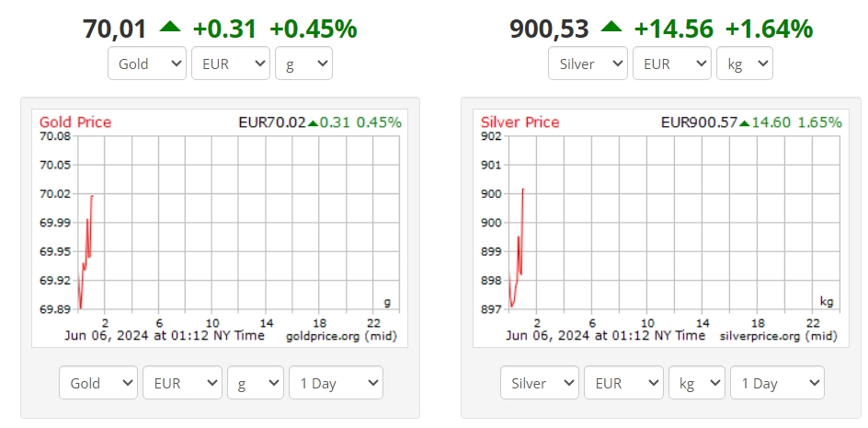
Task: Change the gold chart 1 Day range
Action: pyautogui.click(x=336, y=383)
